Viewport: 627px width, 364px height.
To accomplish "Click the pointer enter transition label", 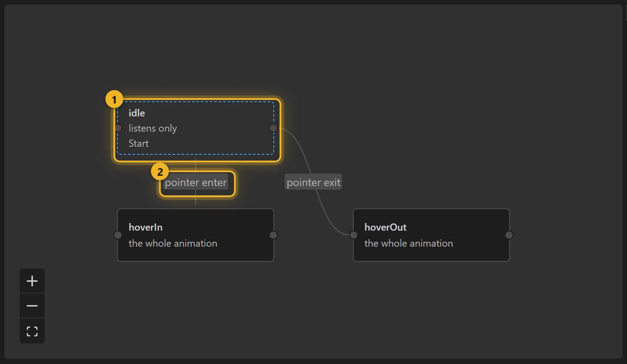I will pyautogui.click(x=196, y=182).
